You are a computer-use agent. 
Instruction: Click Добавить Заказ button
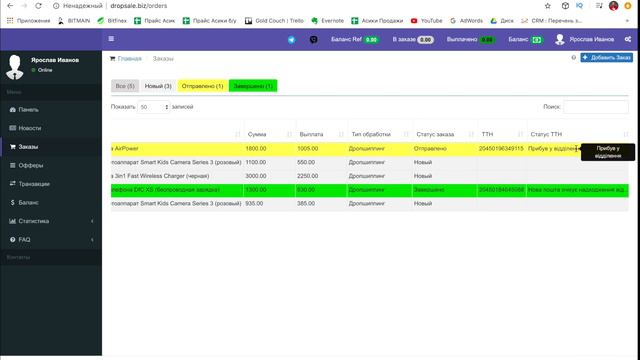pos(607,58)
